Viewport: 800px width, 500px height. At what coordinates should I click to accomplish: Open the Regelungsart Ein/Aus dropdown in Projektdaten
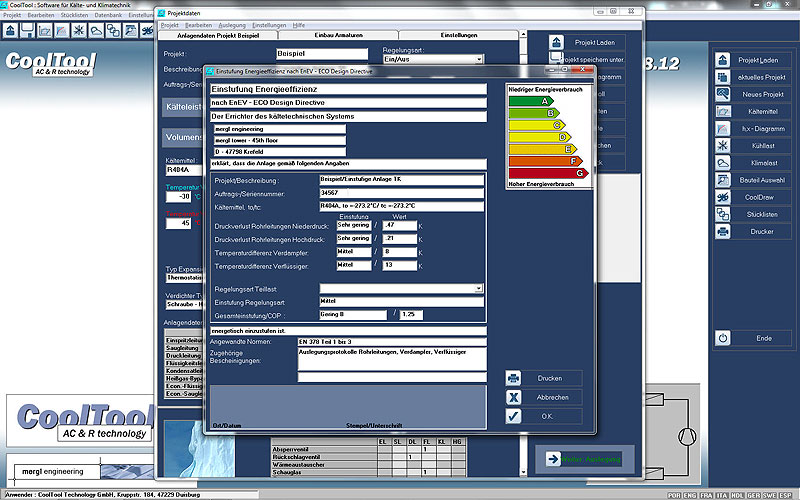click(479, 59)
